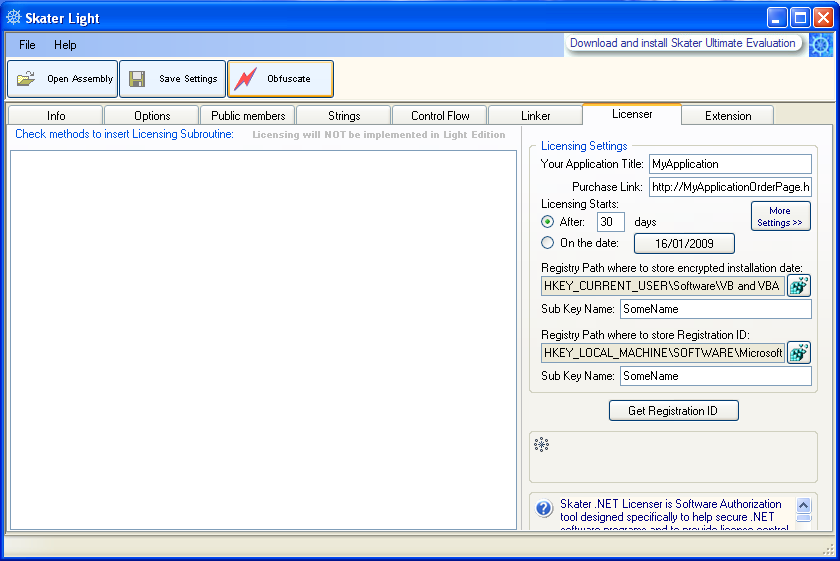This screenshot has width=840, height=561.
Task: Click the Skater wheel icon in top-right corner
Action: pyautogui.click(x=821, y=45)
